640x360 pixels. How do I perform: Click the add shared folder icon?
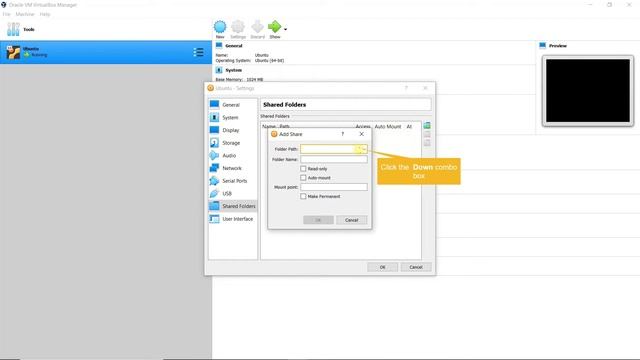click(427, 125)
